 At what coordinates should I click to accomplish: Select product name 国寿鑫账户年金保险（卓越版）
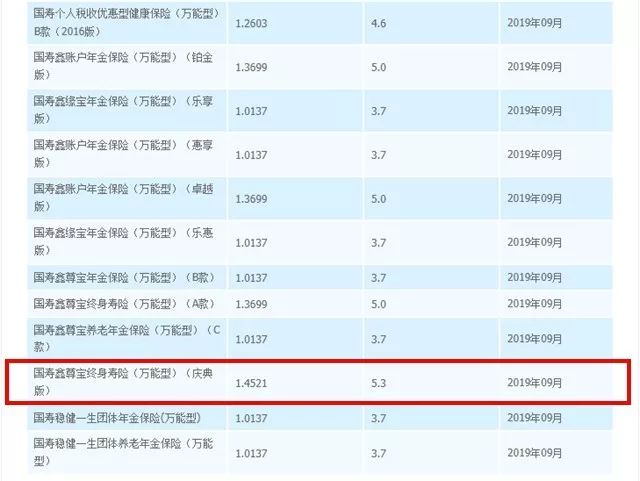pos(123,198)
